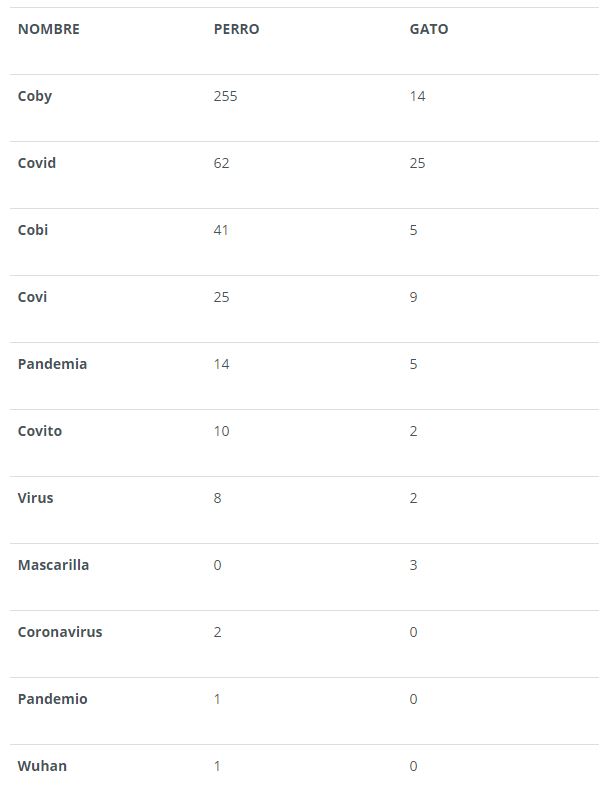The height and width of the screenshot is (812, 611).
Task: Click the Cobi name cell
Action: (33, 230)
